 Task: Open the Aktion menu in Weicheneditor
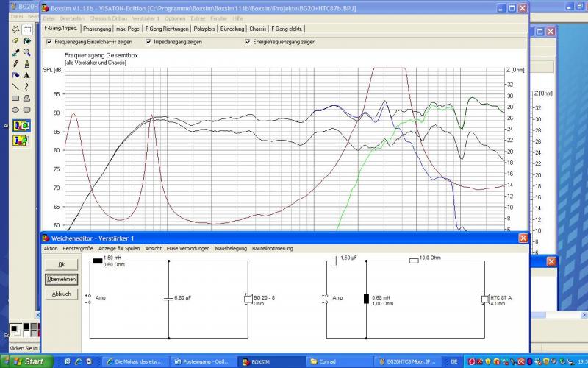pyautogui.click(x=51, y=249)
